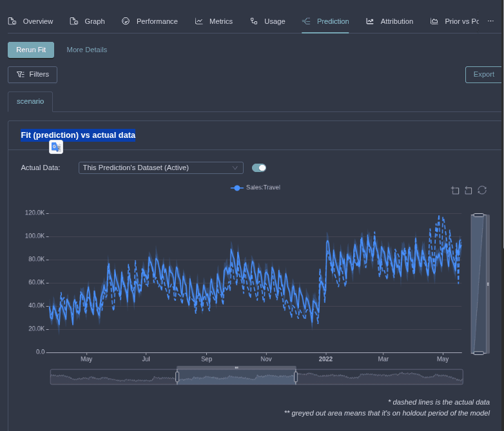This screenshot has width=504, height=431.
Task: Open the Actual Data dataset dropdown
Action: [x=160, y=168]
